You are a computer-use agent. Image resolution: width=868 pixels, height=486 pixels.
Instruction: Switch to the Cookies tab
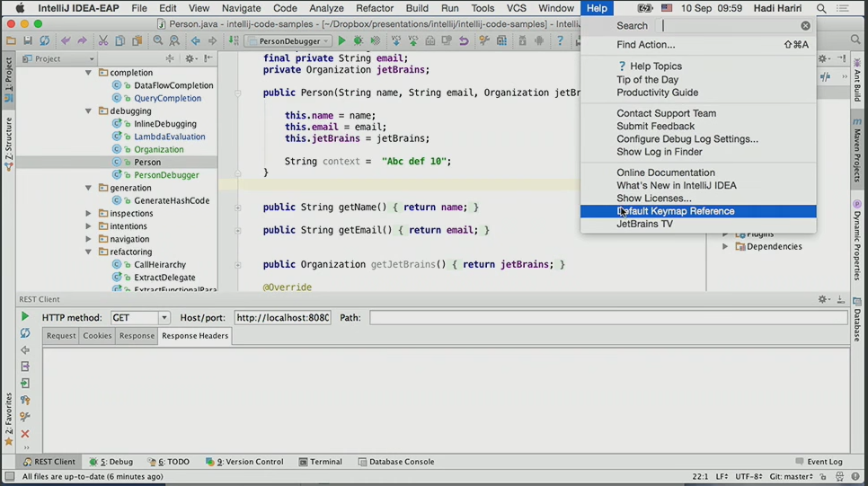point(97,336)
